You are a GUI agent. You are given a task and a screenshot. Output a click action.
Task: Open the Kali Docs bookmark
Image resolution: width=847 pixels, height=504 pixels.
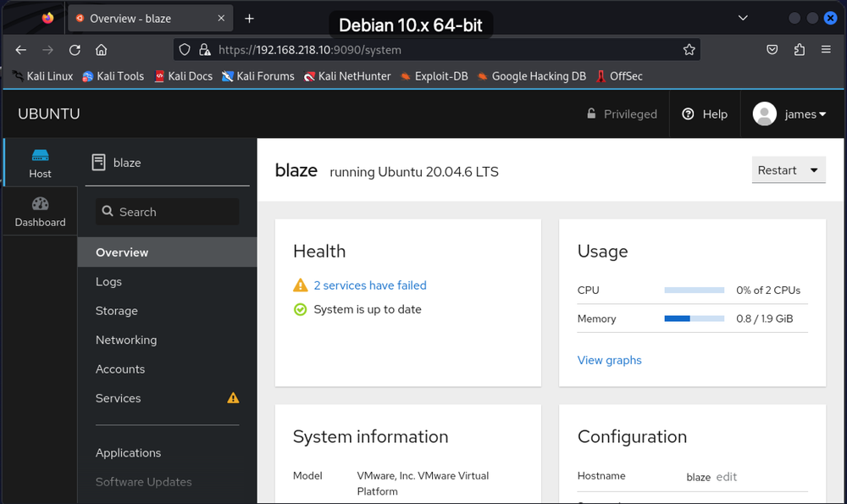tap(184, 76)
